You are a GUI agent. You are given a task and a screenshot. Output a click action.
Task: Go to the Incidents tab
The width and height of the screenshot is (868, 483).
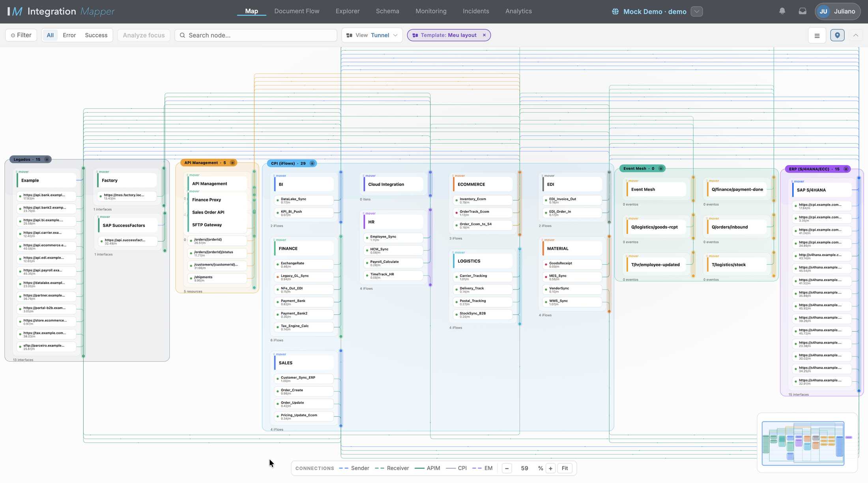[476, 11]
